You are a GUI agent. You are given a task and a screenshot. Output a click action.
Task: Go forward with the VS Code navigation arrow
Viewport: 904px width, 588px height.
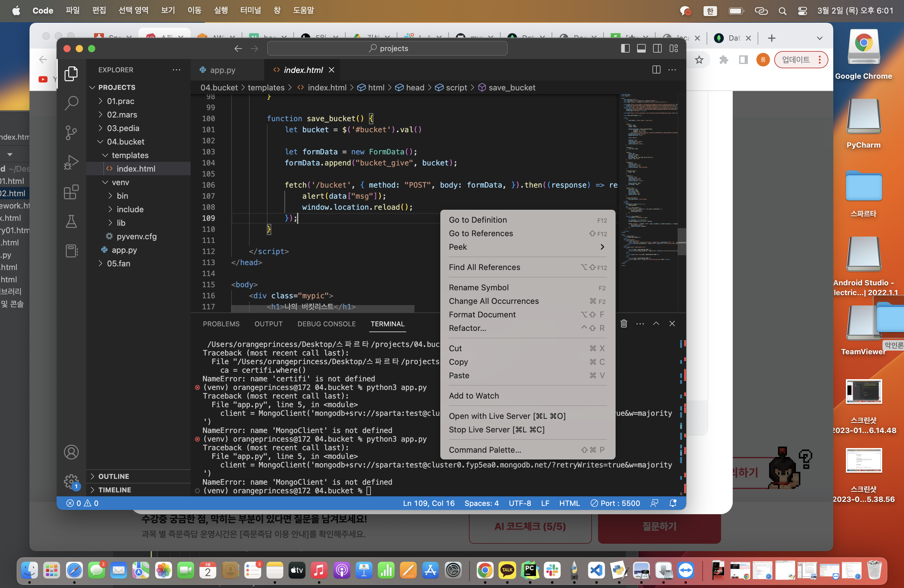coord(254,49)
